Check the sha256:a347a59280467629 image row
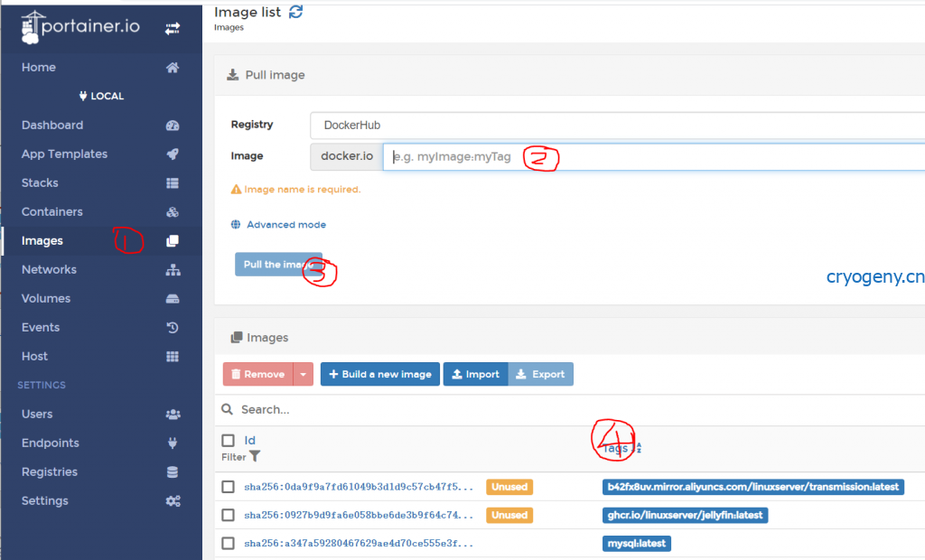The height and width of the screenshot is (560, 925). (x=229, y=544)
